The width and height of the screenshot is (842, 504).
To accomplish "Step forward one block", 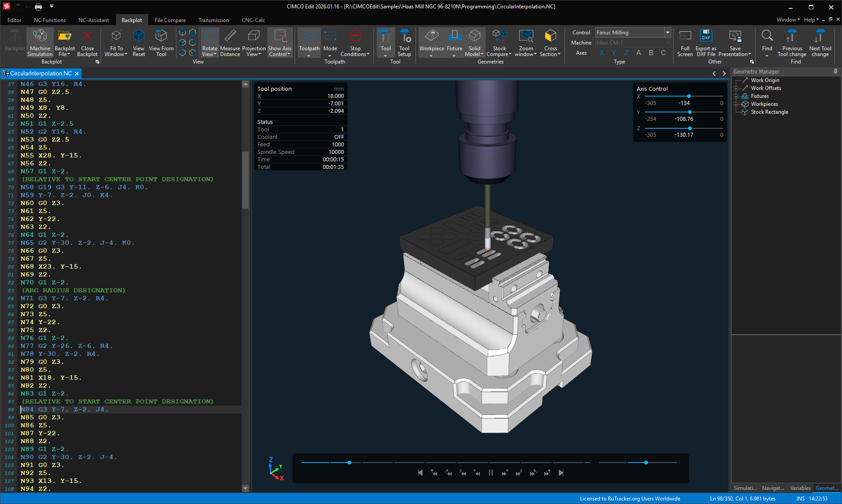I will (x=505, y=473).
